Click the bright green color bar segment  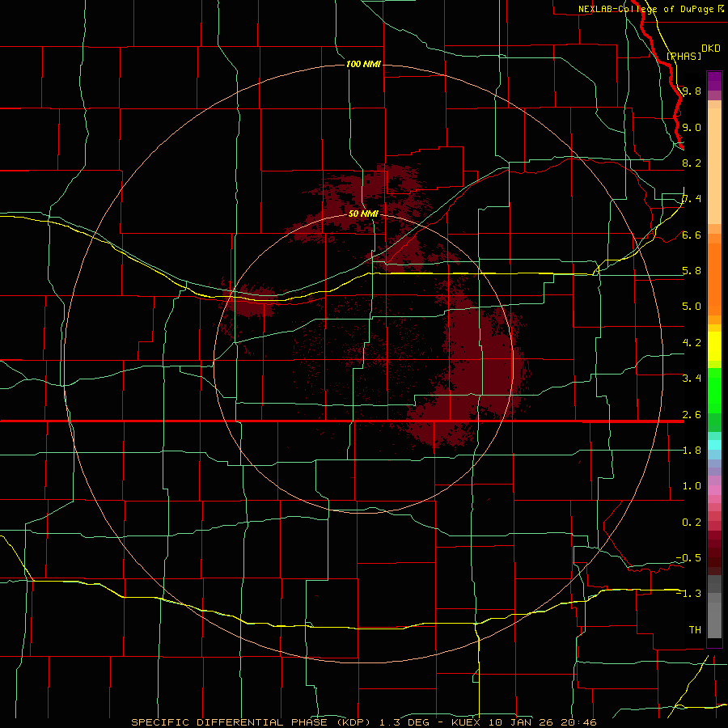point(714,390)
